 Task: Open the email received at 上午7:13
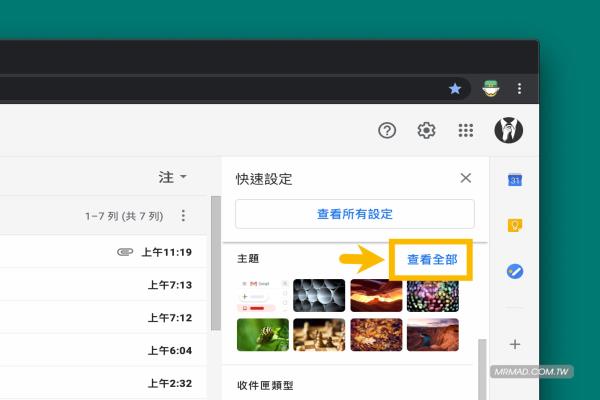[103, 285]
